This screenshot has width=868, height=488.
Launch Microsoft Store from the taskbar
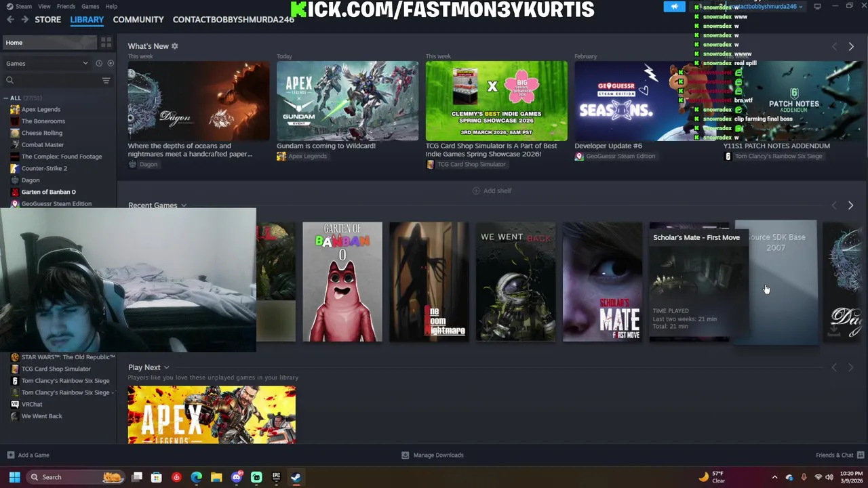157,477
